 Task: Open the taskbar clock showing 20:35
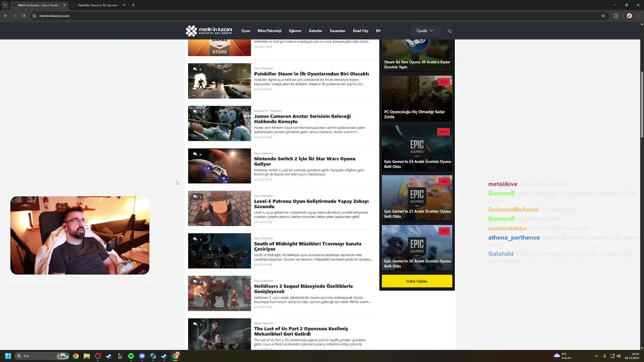pos(631,356)
